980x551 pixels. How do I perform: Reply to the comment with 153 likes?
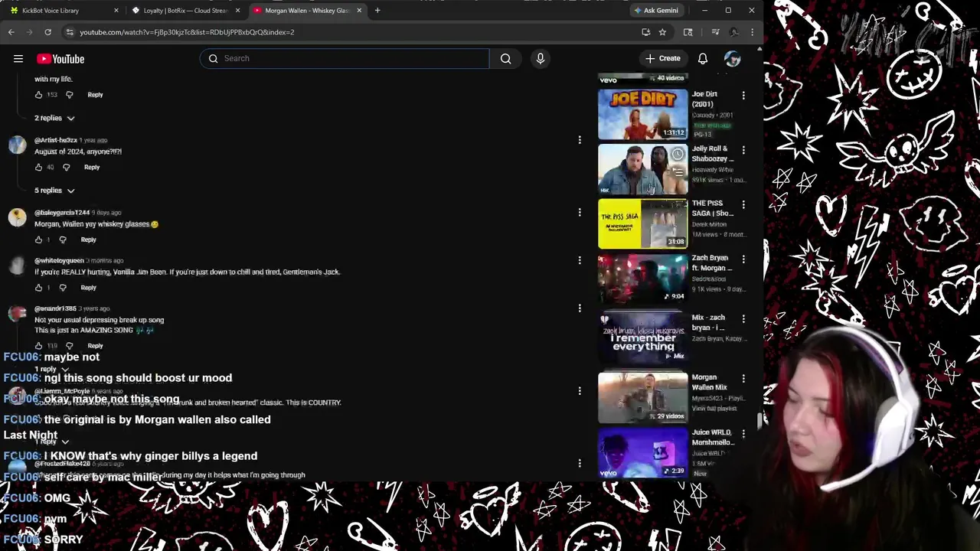[95, 95]
